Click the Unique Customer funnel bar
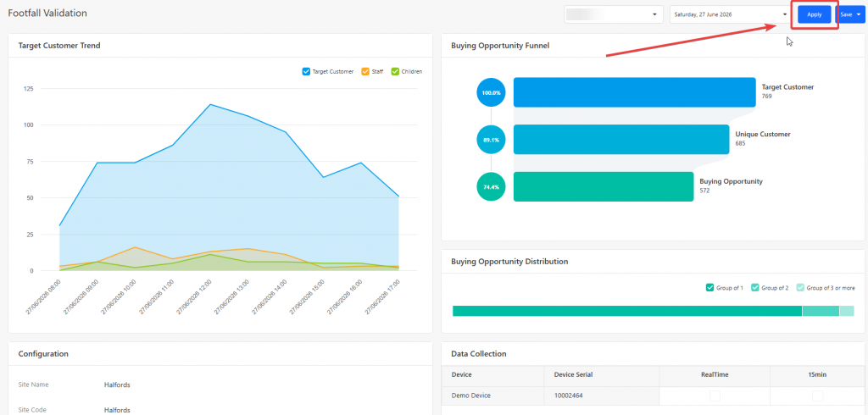This screenshot has width=868, height=415. (621, 140)
